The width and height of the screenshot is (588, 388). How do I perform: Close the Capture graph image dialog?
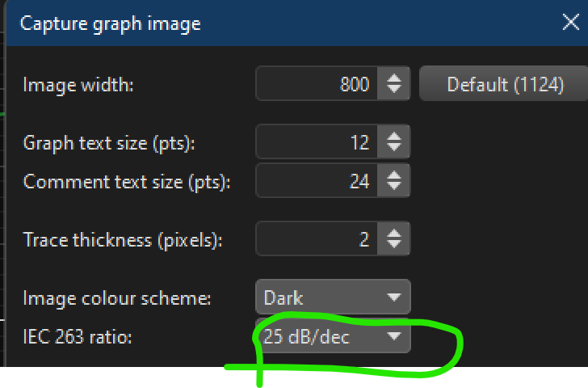pos(570,23)
